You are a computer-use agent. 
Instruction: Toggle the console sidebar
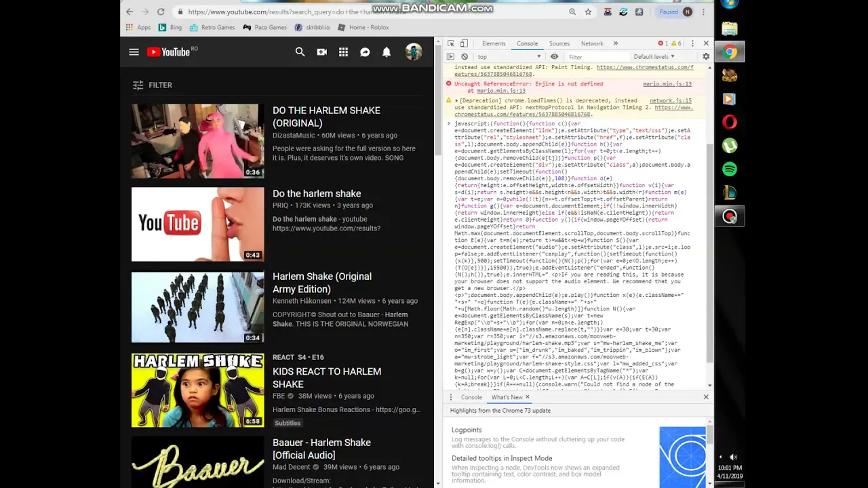pos(450,57)
